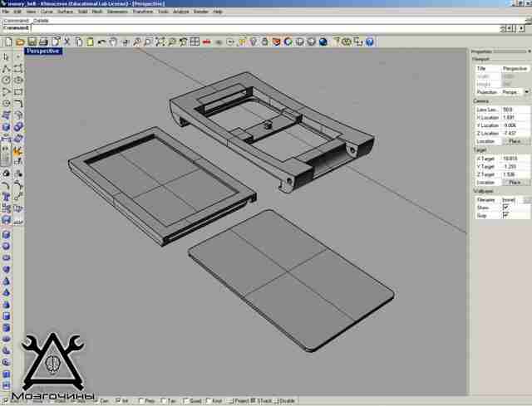532x406 pixels.
Task: Select the arrow pointer tool in left toolbar
Action: (x=6, y=57)
